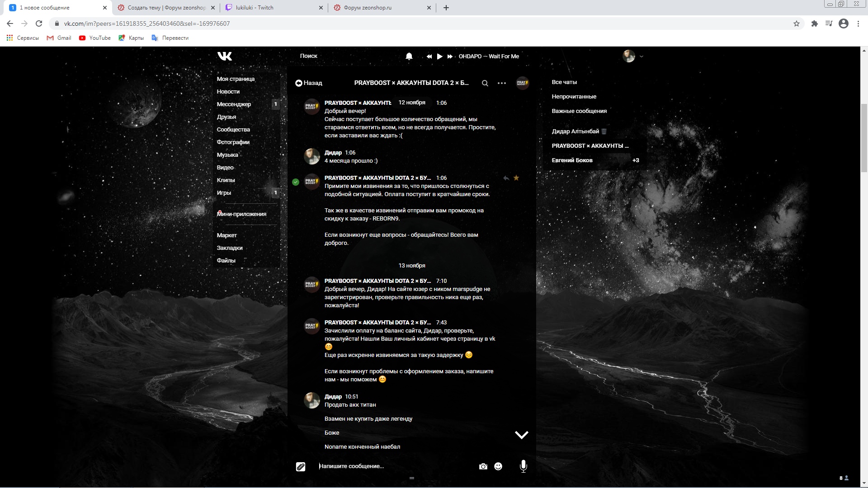Play the OHDAPO track

(439, 56)
